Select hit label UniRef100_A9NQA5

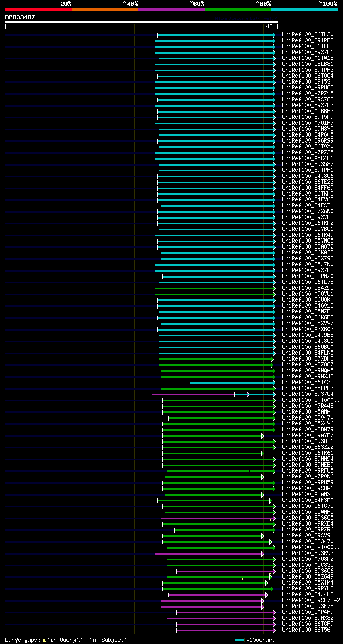point(308,370)
